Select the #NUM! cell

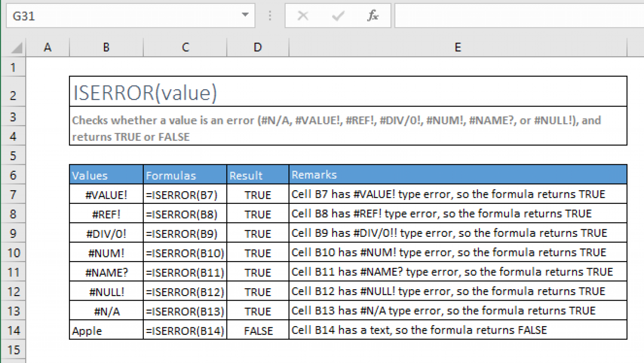coord(106,253)
